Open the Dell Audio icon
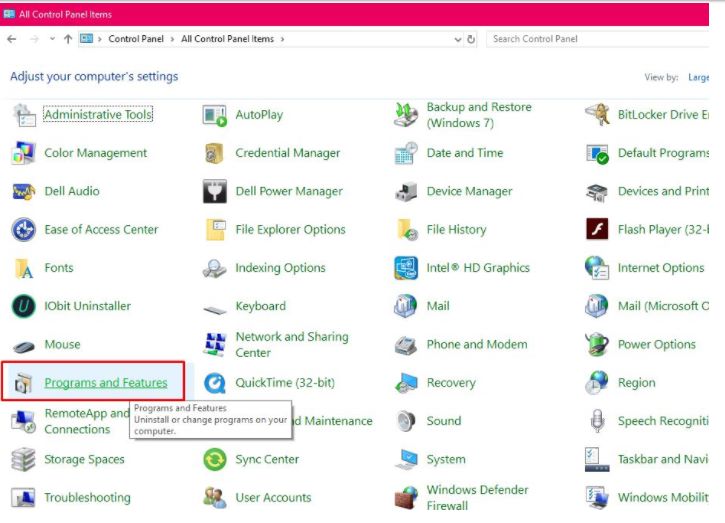725x523 pixels. pos(24,191)
